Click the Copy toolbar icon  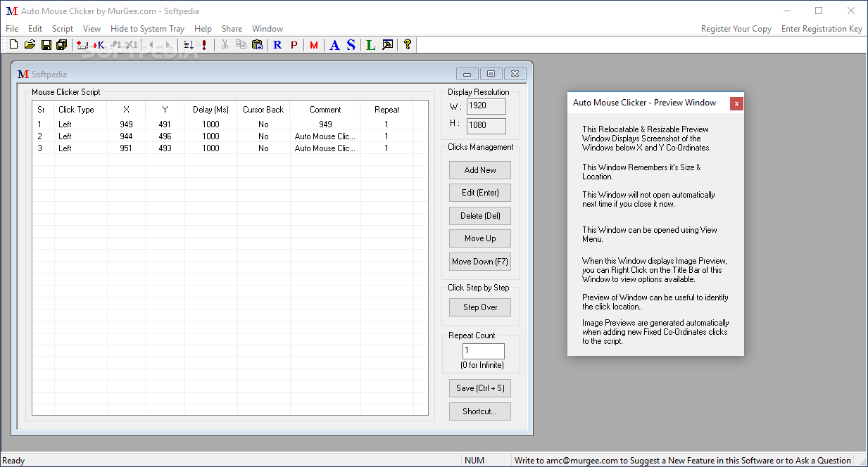coord(241,45)
